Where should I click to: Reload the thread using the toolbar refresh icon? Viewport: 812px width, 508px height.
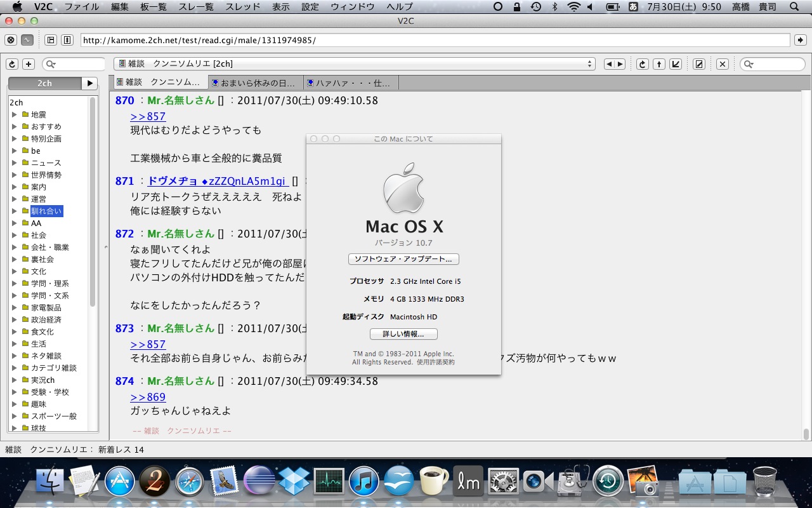(643, 64)
